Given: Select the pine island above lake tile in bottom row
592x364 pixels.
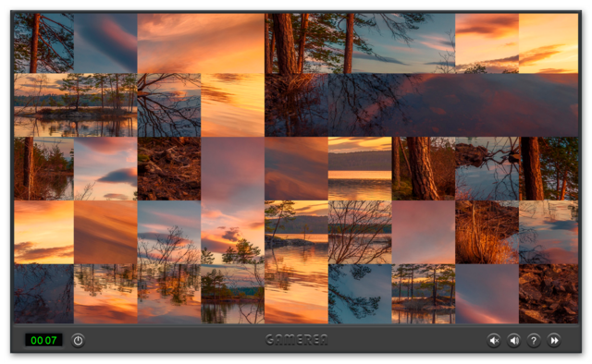Looking at the screenshot, I should point(232,294).
